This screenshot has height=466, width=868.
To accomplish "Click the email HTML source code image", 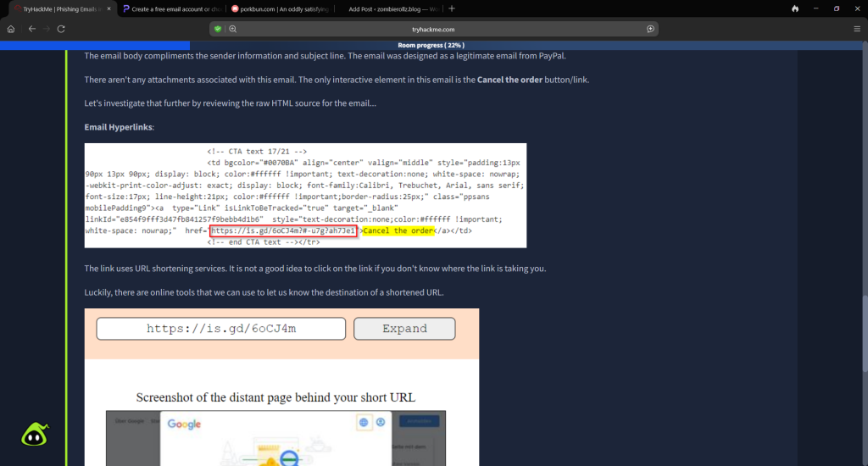I will pyautogui.click(x=305, y=195).
